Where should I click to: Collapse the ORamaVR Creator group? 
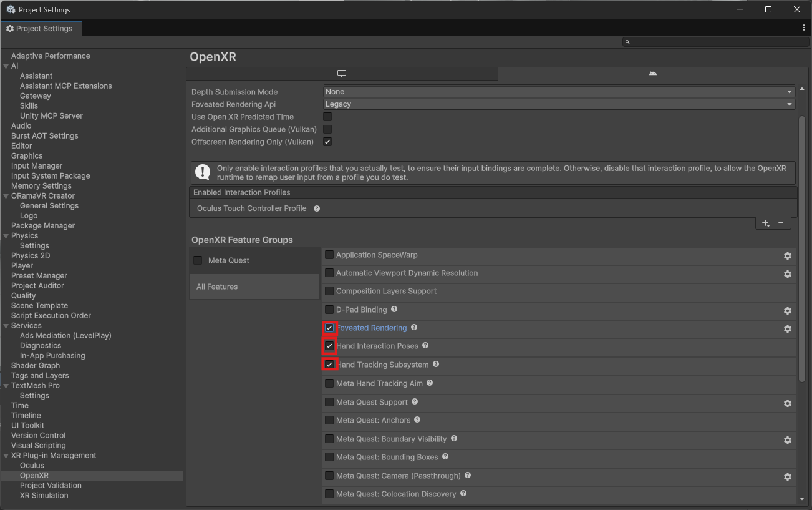[6, 195]
